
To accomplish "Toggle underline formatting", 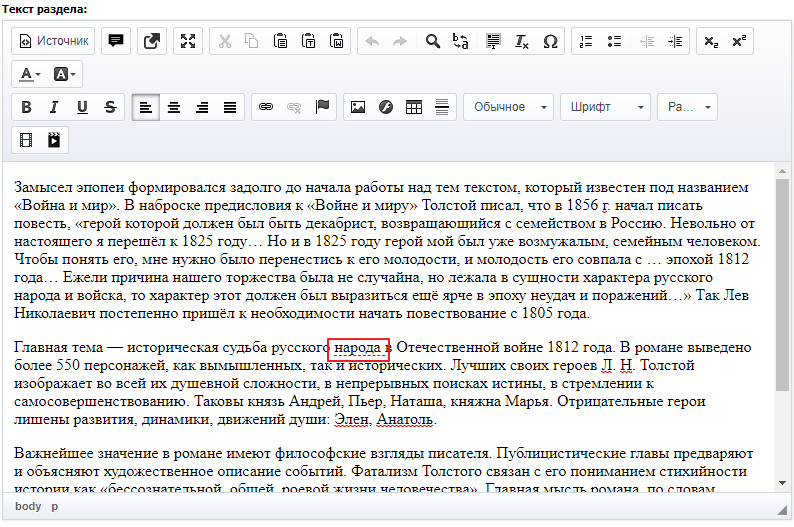I will point(82,107).
